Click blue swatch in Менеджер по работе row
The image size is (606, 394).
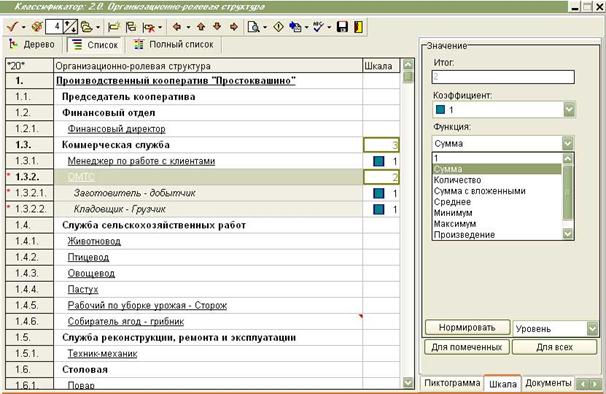(379, 161)
